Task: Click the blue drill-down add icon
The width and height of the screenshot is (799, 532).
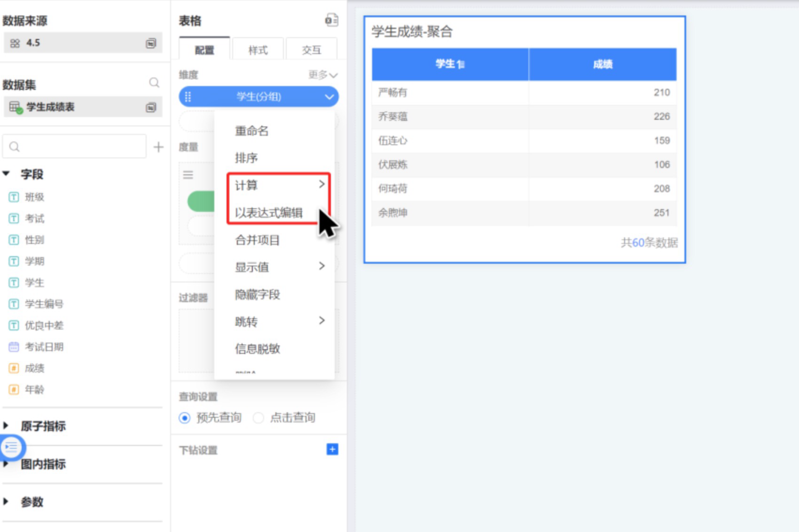Action: click(332, 449)
